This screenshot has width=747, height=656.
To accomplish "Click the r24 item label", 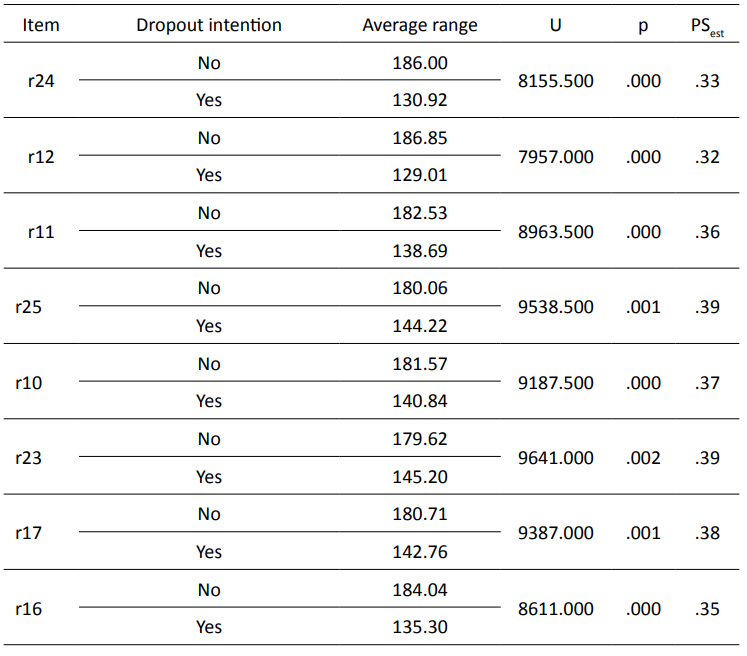I will (x=41, y=81).
